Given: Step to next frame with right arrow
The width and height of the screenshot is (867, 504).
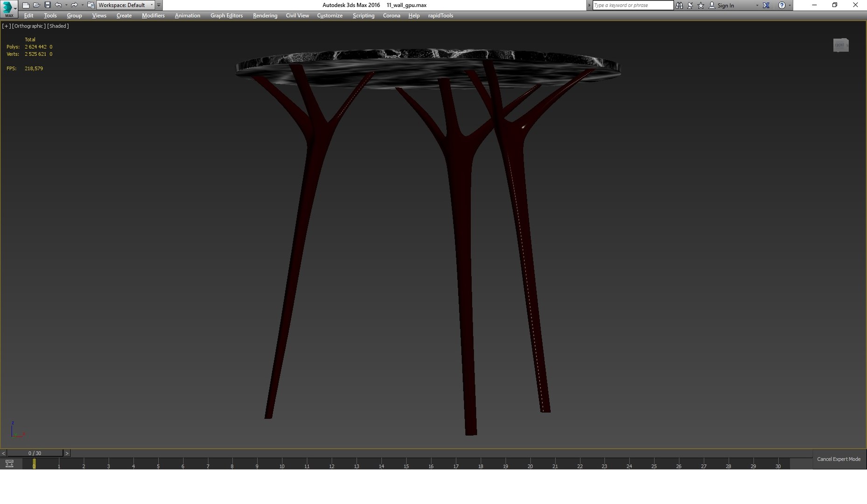Looking at the screenshot, I should click(x=67, y=453).
